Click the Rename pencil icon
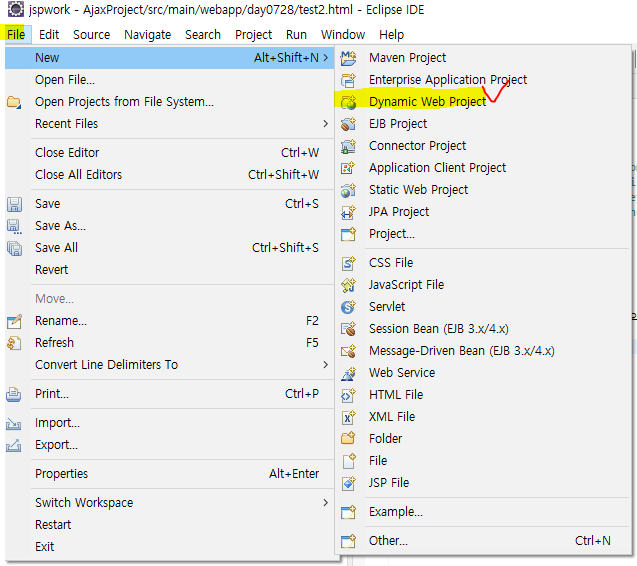This screenshot has height=566, width=637. [14, 321]
